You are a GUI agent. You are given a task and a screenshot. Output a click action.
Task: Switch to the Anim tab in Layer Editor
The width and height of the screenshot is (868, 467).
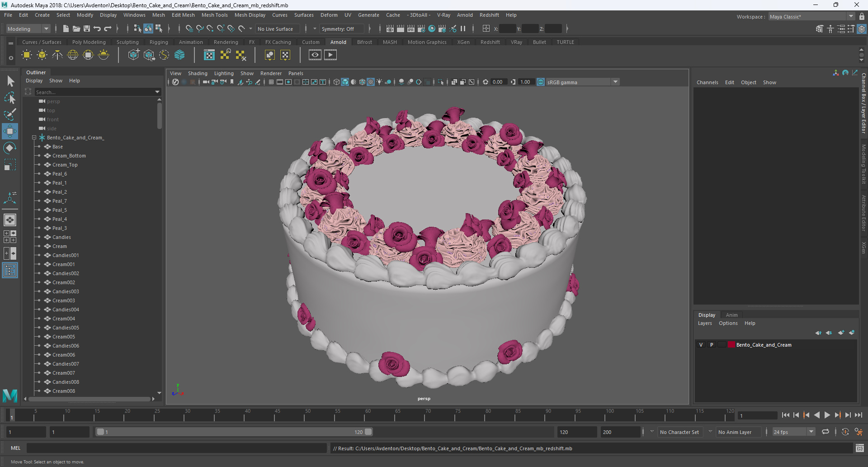coord(731,315)
